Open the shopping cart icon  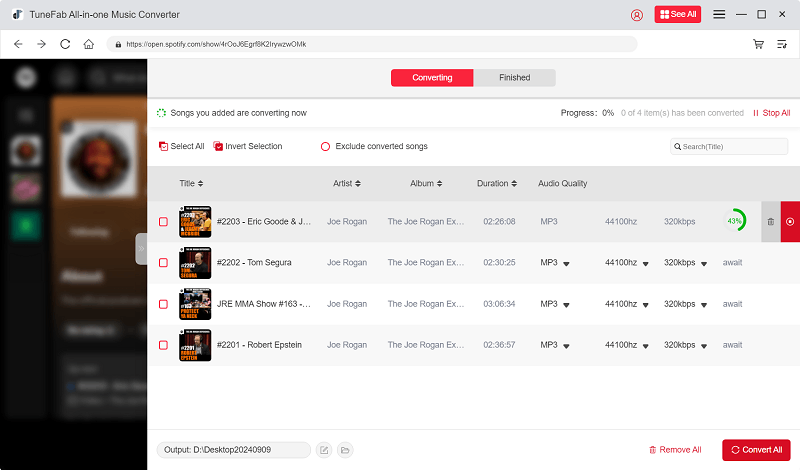[x=758, y=44]
